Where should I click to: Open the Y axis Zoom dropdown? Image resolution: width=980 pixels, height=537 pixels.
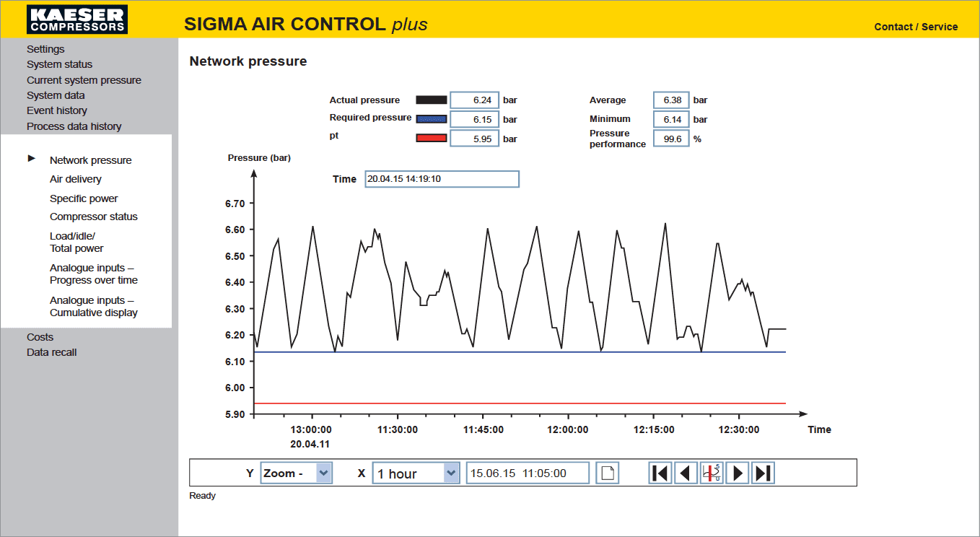pos(324,473)
